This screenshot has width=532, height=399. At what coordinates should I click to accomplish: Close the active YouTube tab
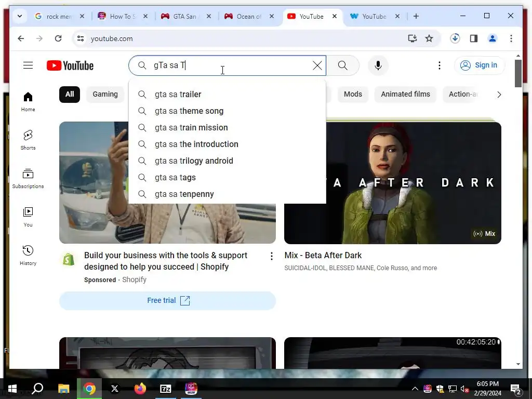(x=335, y=16)
